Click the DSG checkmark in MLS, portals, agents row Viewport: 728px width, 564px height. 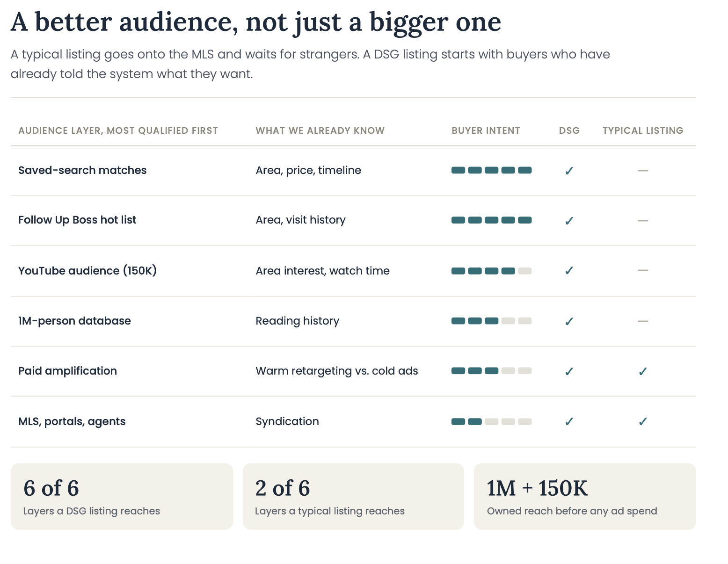click(x=569, y=421)
